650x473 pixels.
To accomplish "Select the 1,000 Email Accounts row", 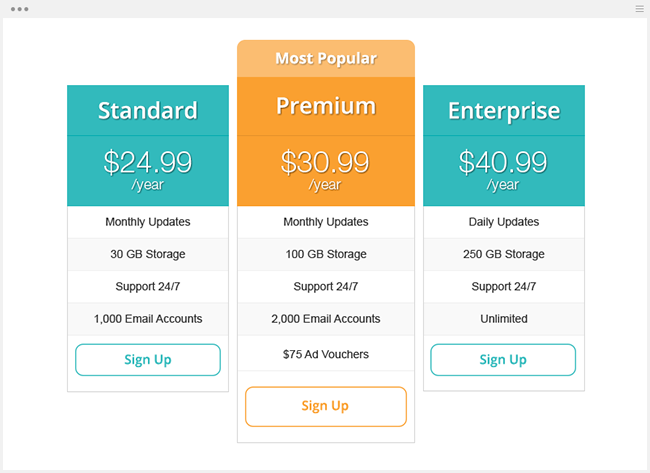I will click(x=148, y=319).
